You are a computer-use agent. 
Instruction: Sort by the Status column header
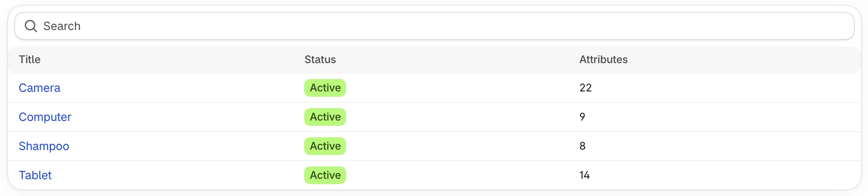tap(320, 60)
